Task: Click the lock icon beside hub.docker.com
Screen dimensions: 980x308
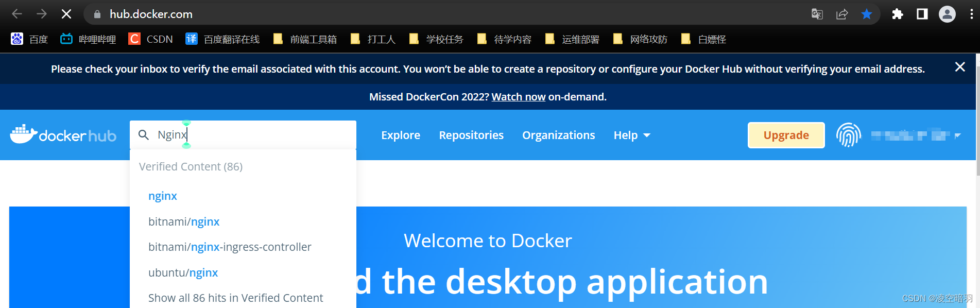Action: tap(97, 14)
